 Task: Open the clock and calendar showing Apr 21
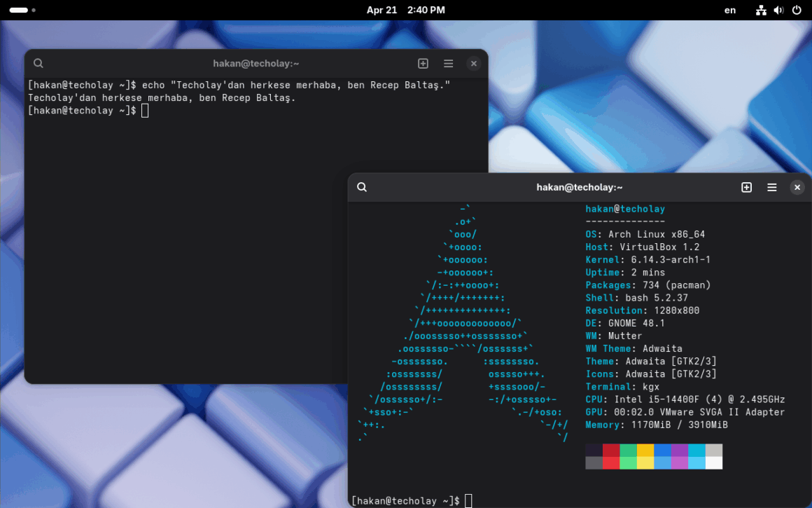405,10
